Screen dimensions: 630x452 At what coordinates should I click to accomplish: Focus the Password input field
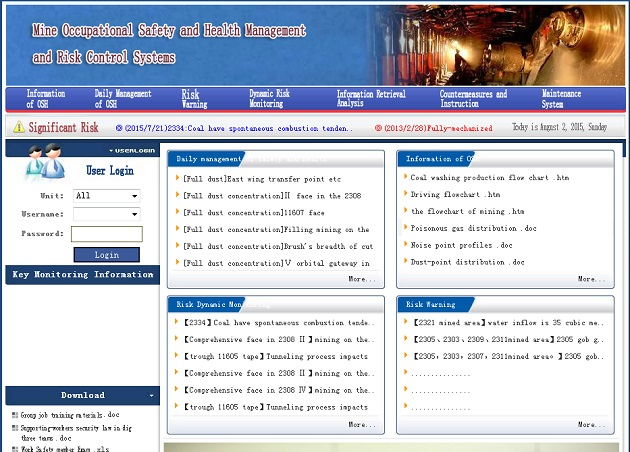[x=107, y=234]
